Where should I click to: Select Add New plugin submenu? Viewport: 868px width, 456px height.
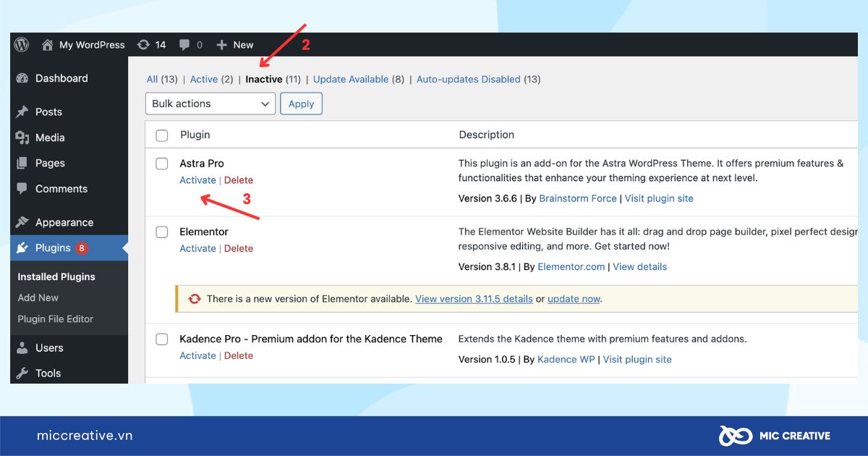[x=38, y=297]
